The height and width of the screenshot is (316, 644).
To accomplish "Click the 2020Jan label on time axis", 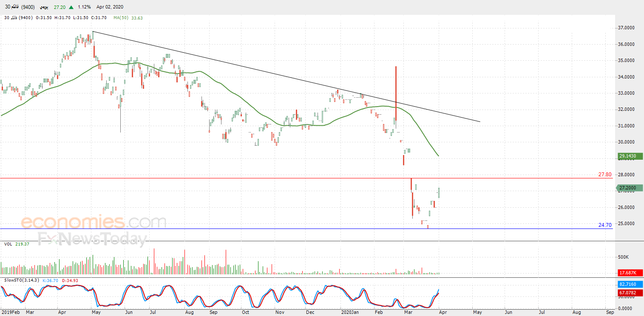I will (x=349, y=313).
